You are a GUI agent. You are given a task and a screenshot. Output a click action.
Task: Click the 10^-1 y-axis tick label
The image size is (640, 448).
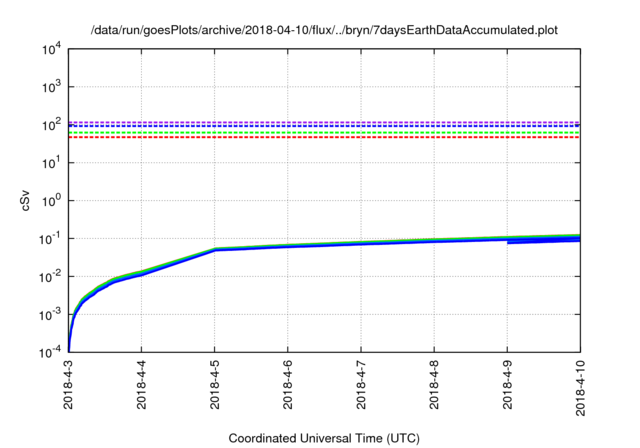[50, 239]
